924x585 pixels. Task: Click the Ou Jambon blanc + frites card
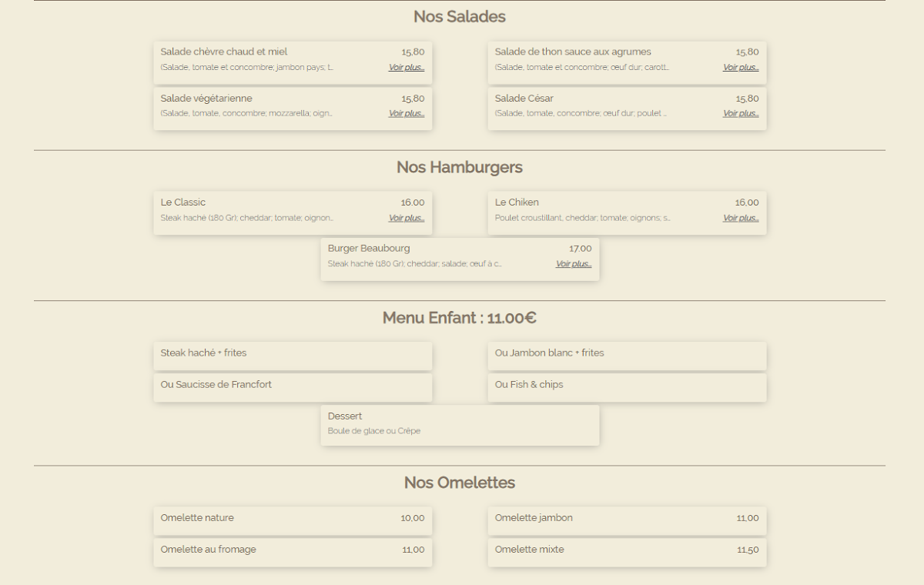627,356
